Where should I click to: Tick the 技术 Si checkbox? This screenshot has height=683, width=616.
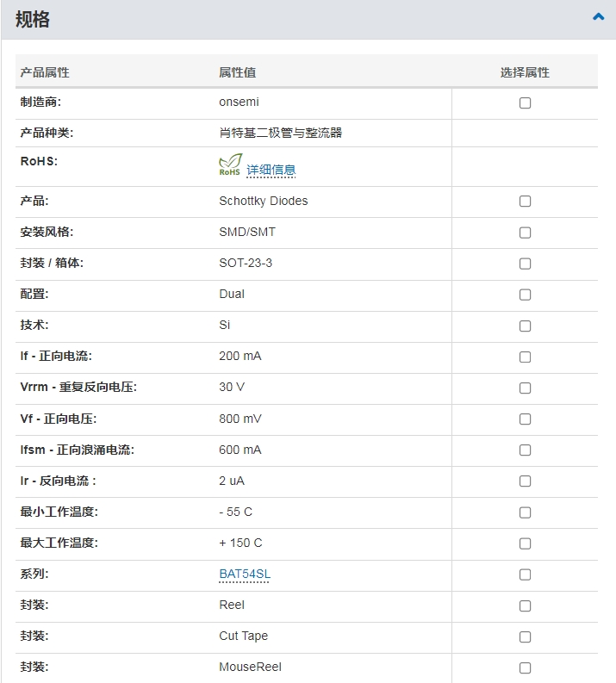525,326
